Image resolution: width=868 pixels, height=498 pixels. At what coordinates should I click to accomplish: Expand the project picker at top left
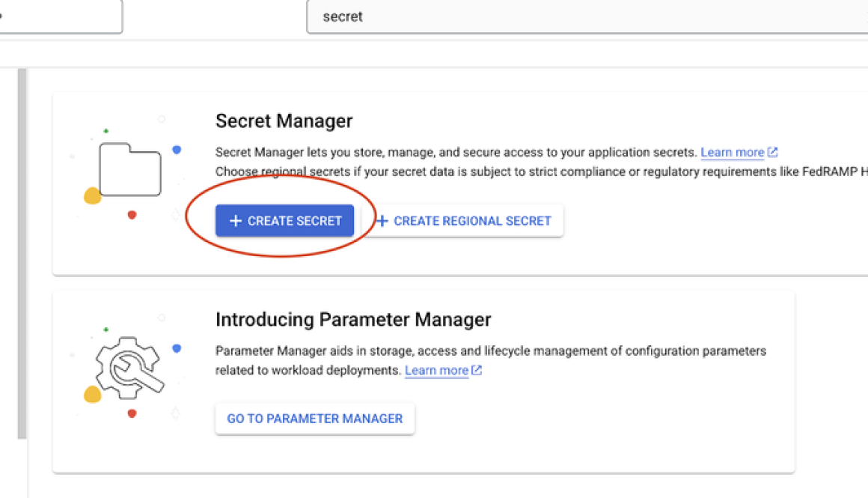[60, 16]
